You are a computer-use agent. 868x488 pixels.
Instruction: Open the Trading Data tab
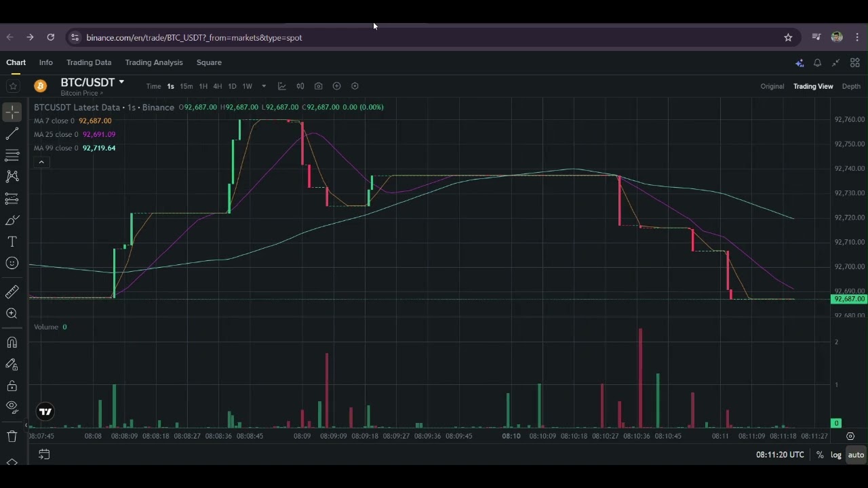pyautogui.click(x=89, y=62)
